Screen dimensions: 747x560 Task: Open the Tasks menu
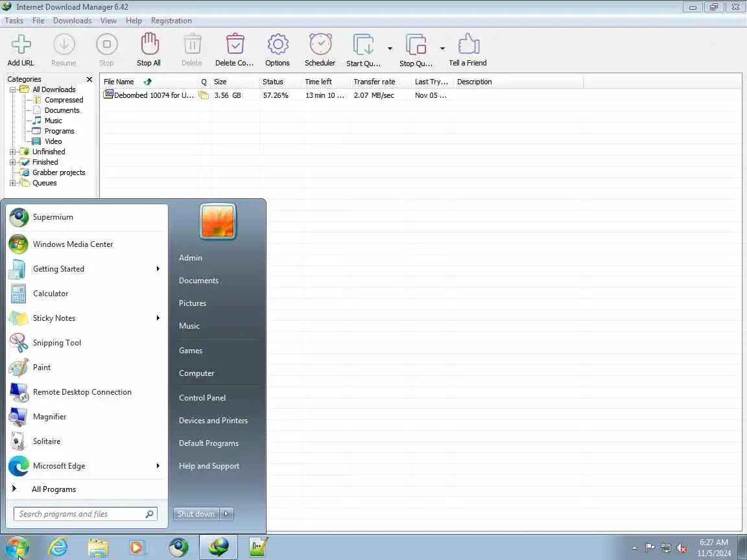14,21
